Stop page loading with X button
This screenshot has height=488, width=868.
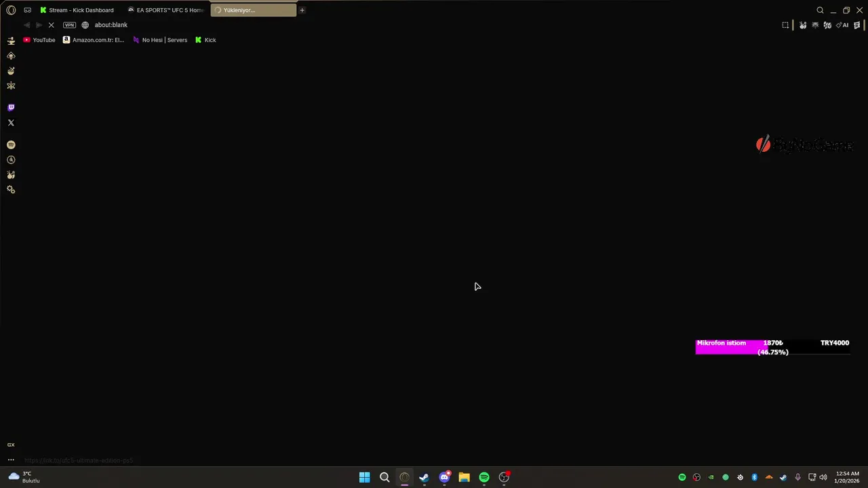click(51, 25)
